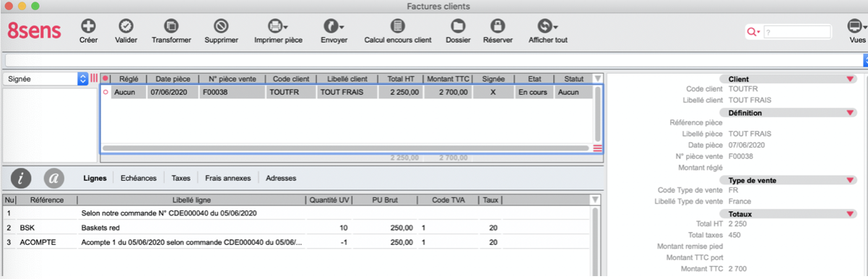Click the red column bars icon beside Signée
The width and height of the screenshot is (868, 279).
(94, 78)
